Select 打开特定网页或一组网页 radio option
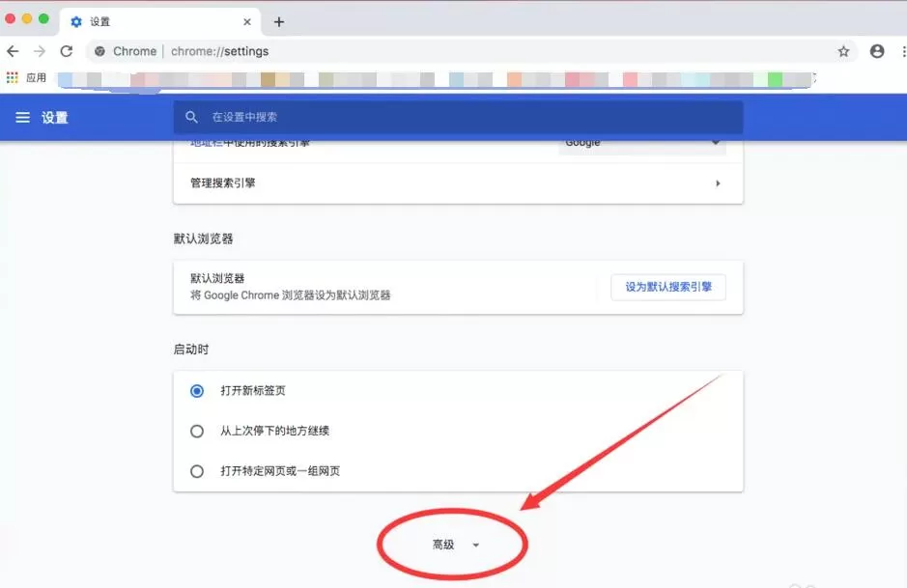The height and width of the screenshot is (588, 907). 197,471
